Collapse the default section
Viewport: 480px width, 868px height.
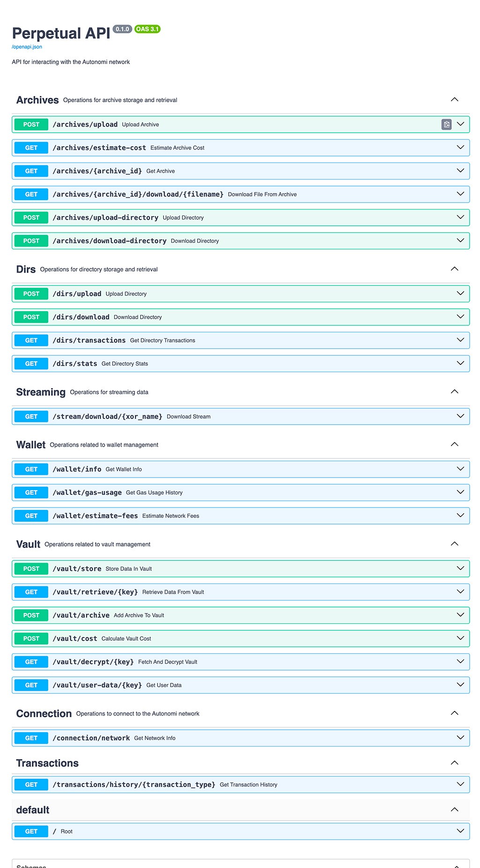click(x=454, y=809)
